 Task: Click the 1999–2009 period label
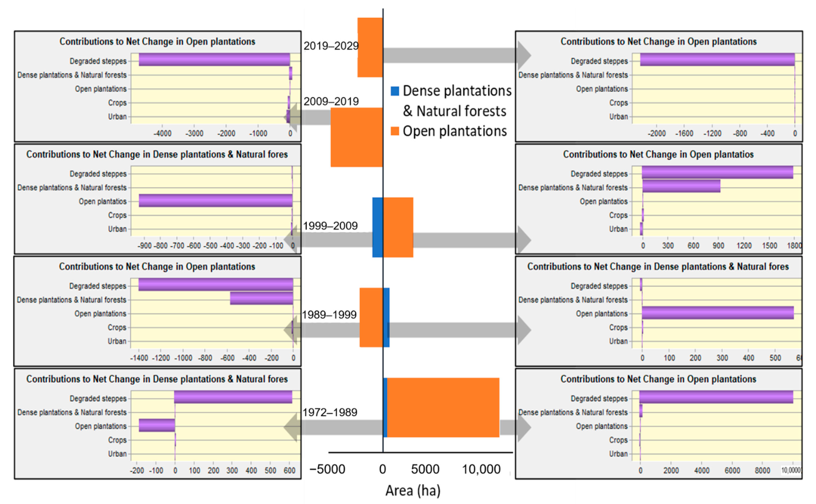click(x=330, y=226)
